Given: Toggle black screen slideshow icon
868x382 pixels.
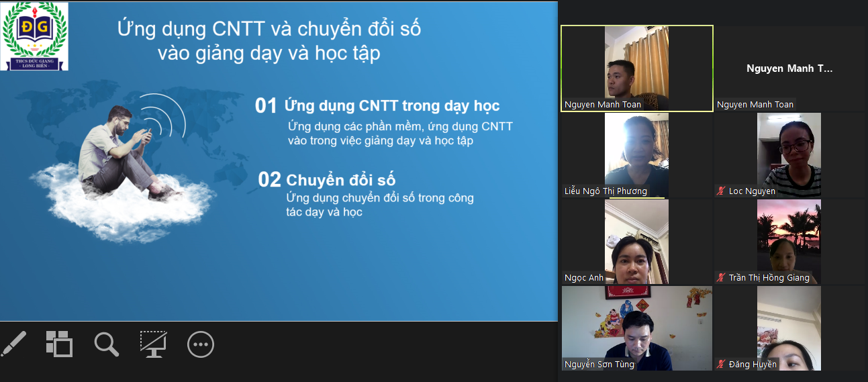Looking at the screenshot, I should tap(153, 344).
